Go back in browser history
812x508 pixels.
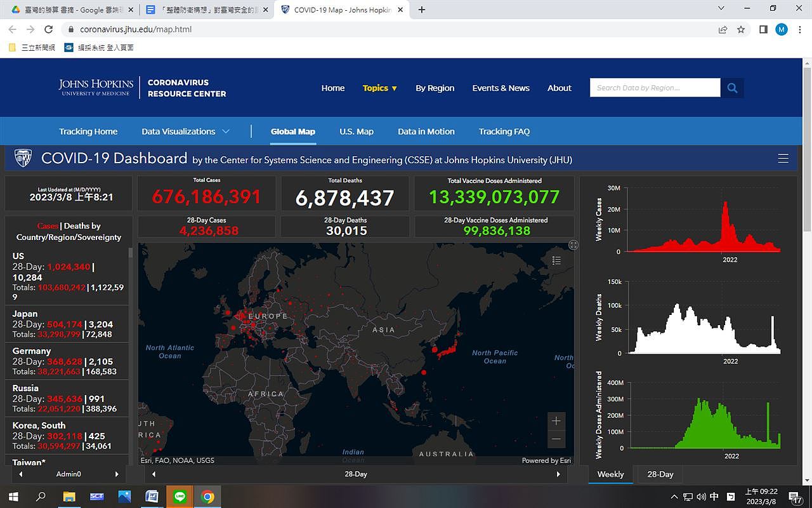12,29
